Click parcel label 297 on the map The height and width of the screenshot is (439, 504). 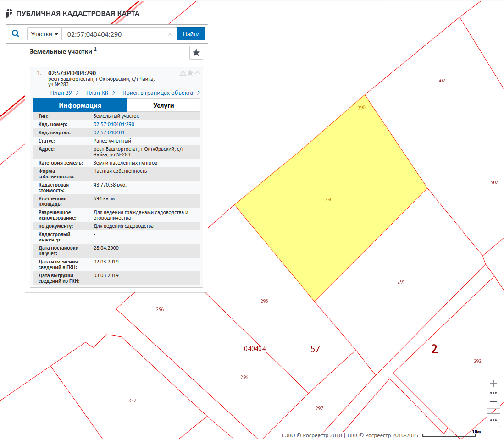320,408
